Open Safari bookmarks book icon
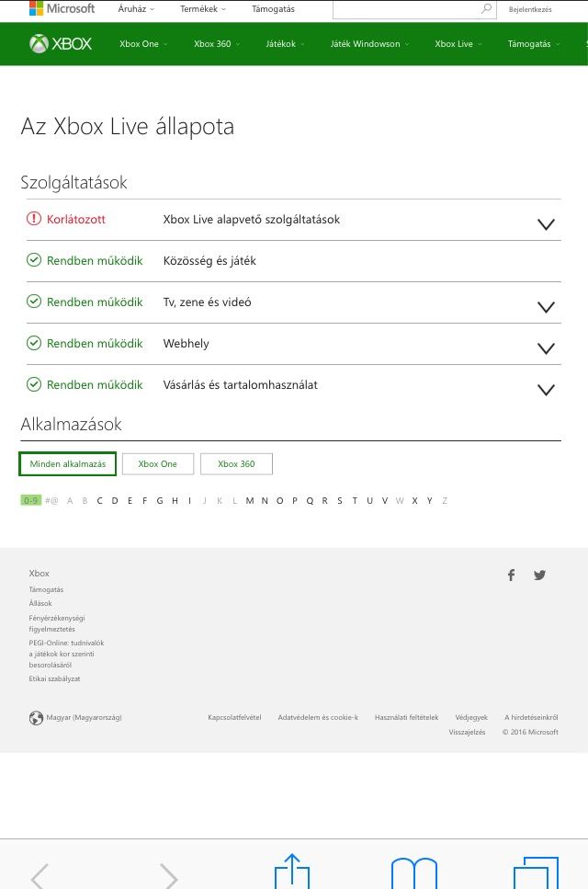The height and width of the screenshot is (889, 588). 413,873
